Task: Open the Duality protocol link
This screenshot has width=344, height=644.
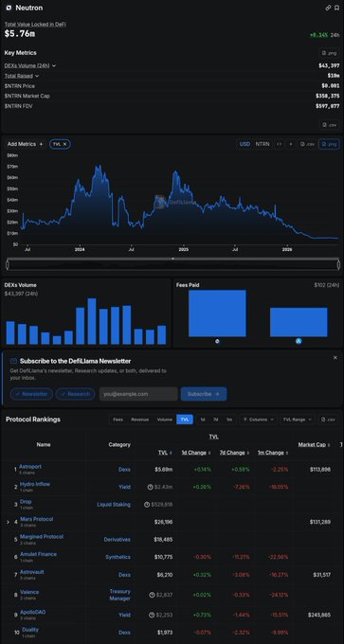Action: pyautogui.click(x=30, y=630)
